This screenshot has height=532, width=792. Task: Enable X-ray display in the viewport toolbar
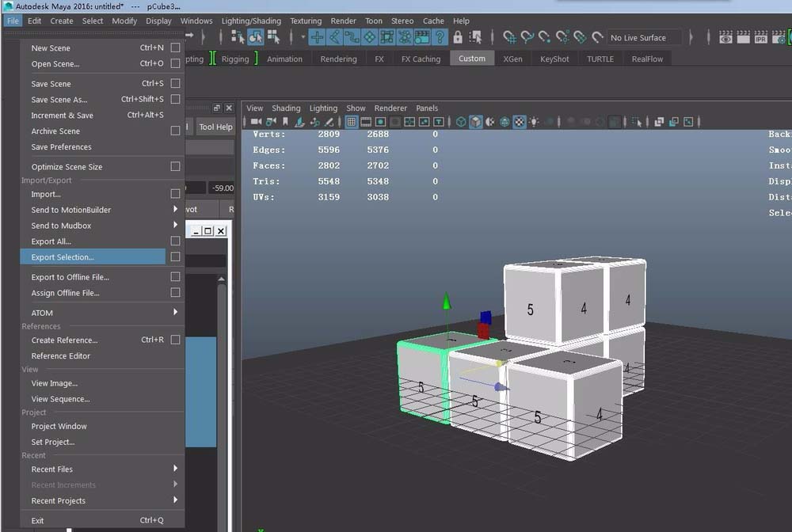(x=518, y=121)
